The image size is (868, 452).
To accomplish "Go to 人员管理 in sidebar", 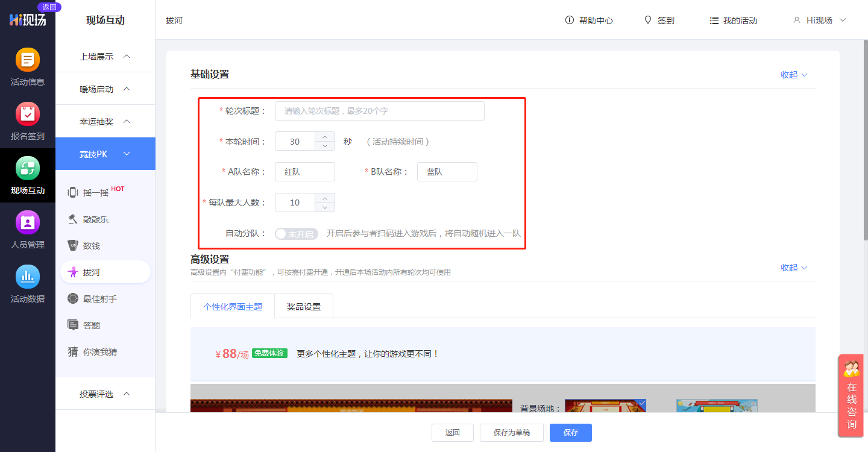I will pos(27,222).
